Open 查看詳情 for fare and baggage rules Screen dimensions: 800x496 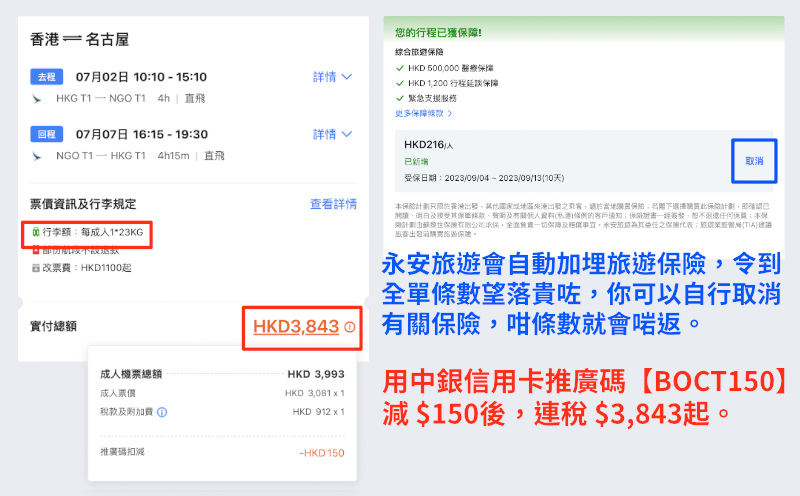click(333, 204)
